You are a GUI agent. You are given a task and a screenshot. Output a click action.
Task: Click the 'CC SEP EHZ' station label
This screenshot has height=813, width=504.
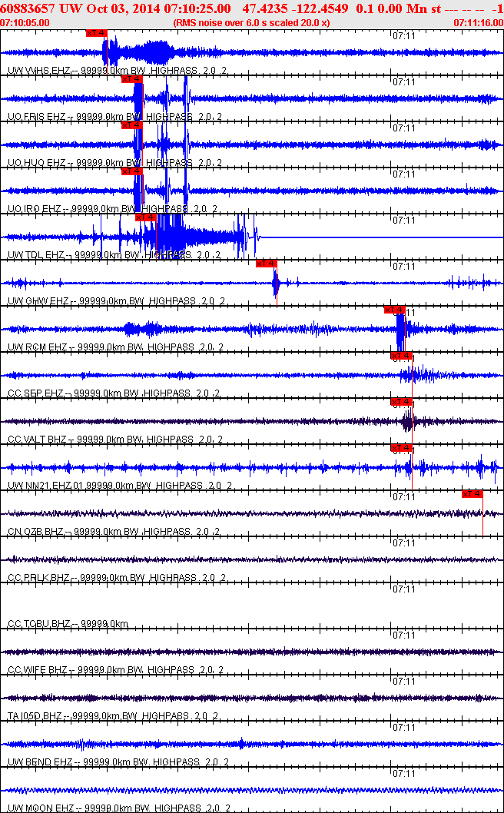click(38, 393)
